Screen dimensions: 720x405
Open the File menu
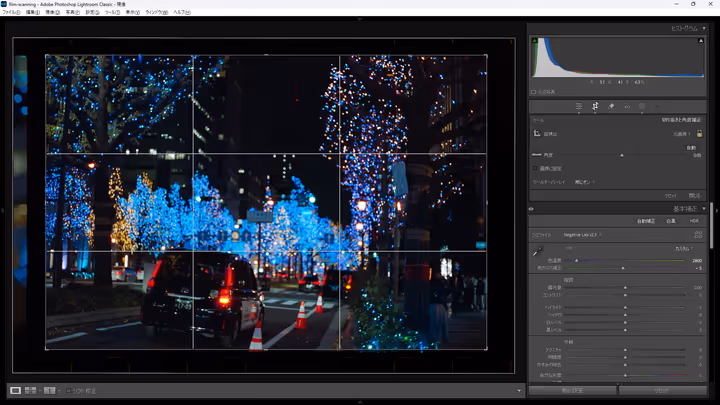point(11,12)
